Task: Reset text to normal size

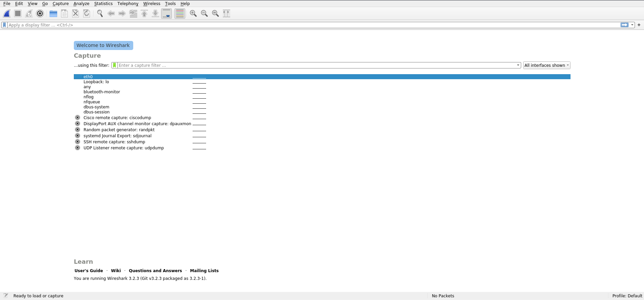Action: click(215, 13)
